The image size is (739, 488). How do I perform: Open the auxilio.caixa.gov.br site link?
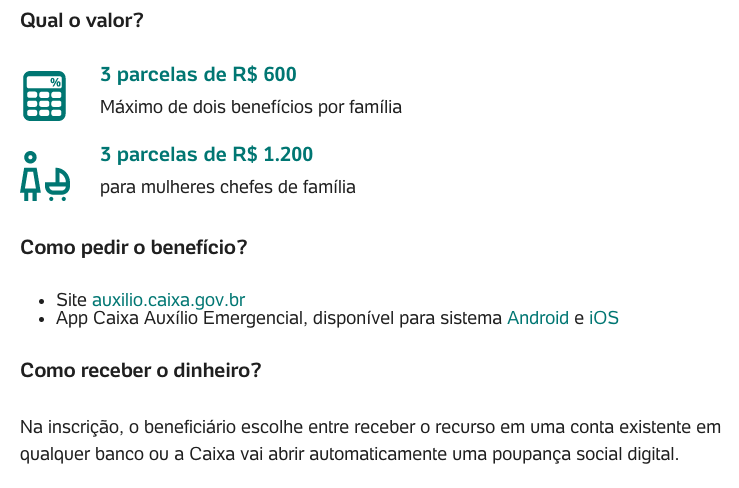click(168, 300)
